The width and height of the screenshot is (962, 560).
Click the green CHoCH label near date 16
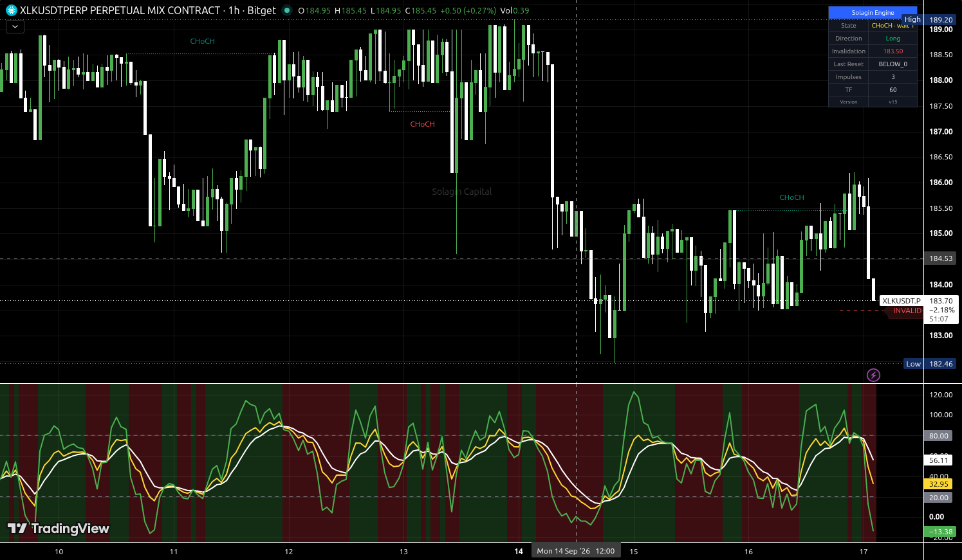(791, 197)
